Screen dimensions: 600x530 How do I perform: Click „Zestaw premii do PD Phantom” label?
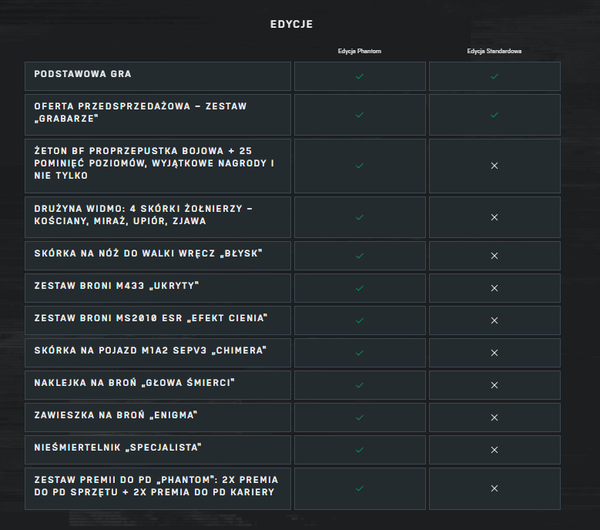coord(156,486)
